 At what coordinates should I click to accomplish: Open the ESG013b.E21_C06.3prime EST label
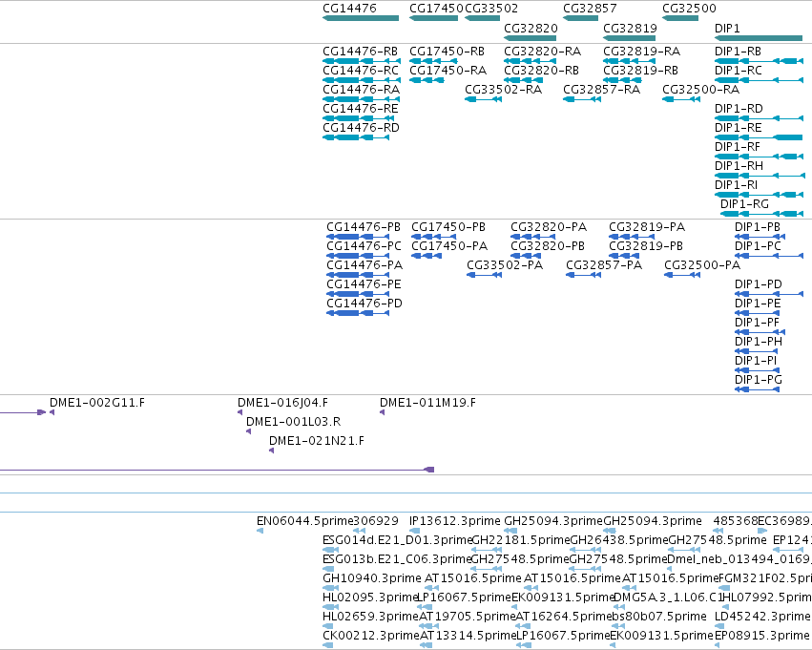click(x=397, y=559)
